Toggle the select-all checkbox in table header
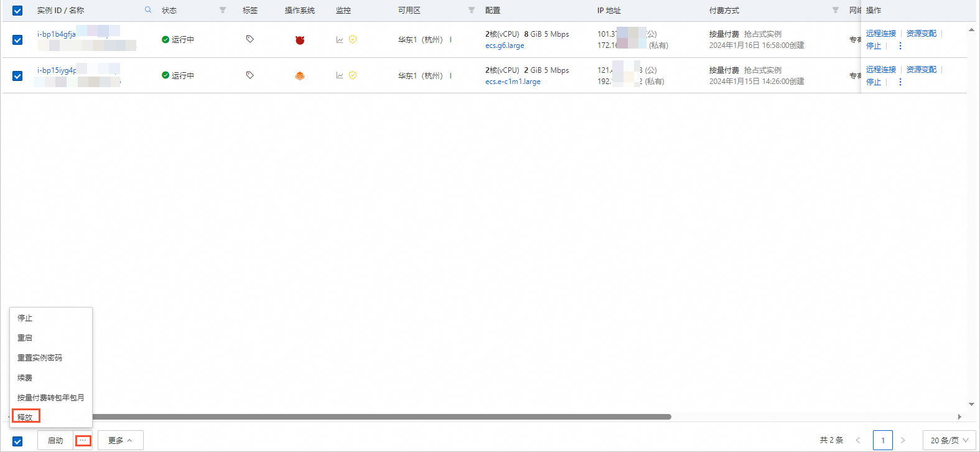This screenshot has height=452, width=980. click(x=17, y=11)
